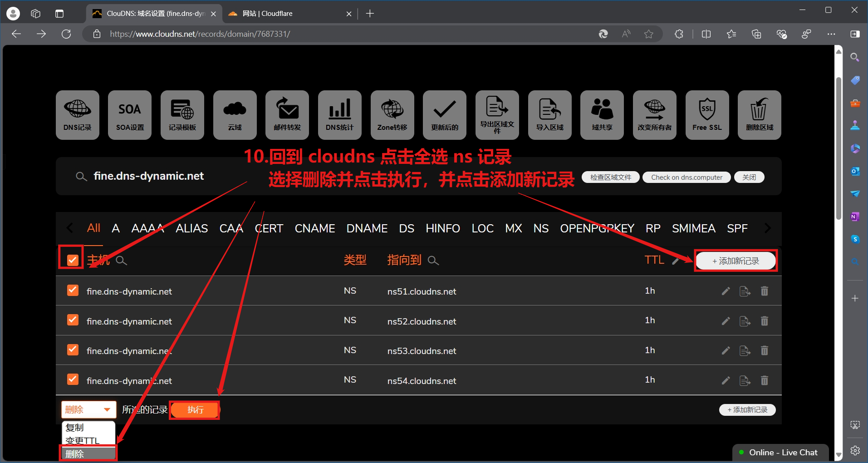The height and width of the screenshot is (463, 868).
Task: Uncheck the ns51.cloudns.net record checkbox
Action: [73, 290]
